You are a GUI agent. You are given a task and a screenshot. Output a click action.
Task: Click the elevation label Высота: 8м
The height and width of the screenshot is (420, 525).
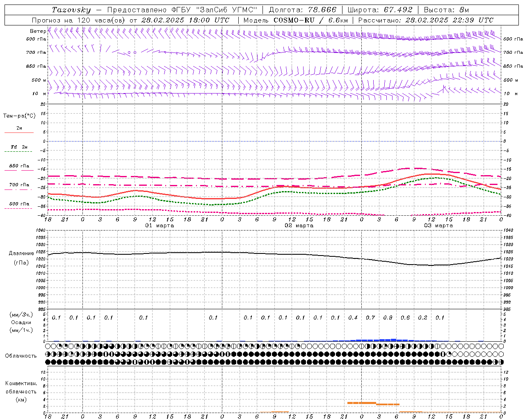point(446,10)
